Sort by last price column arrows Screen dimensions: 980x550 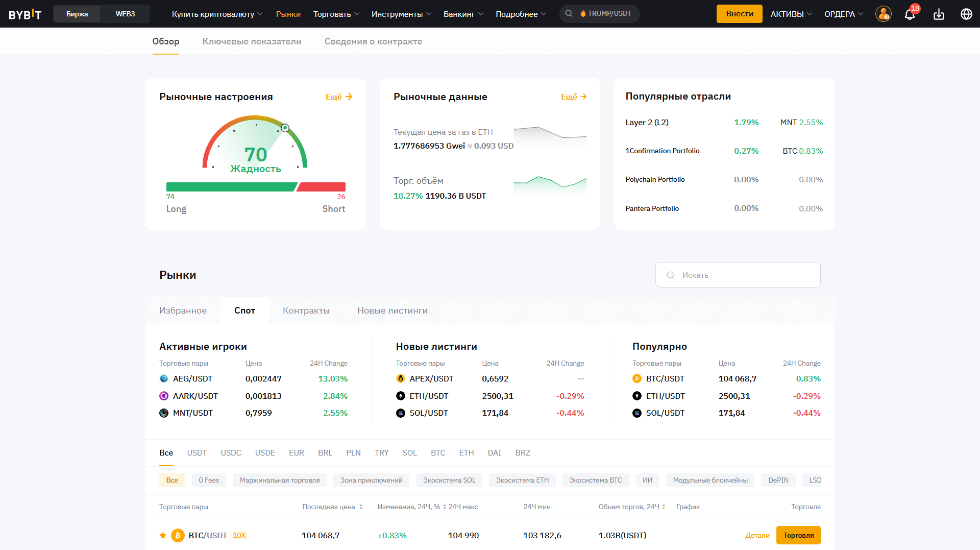pos(361,507)
